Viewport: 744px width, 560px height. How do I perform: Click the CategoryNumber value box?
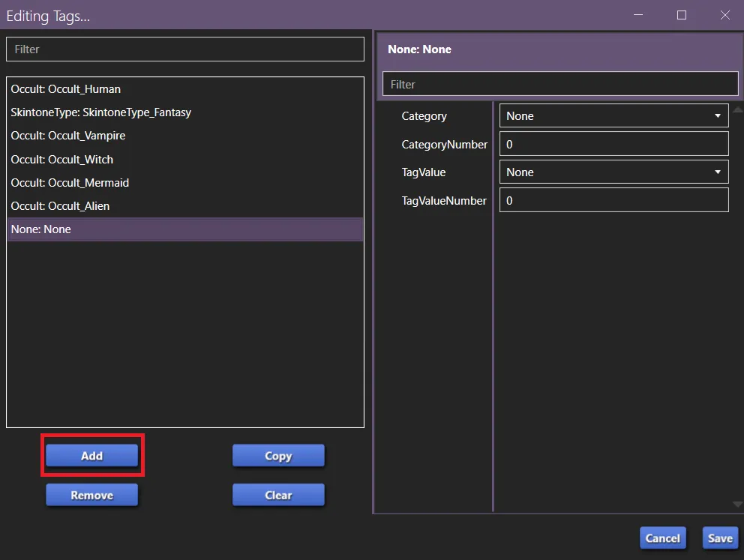pos(613,143)
